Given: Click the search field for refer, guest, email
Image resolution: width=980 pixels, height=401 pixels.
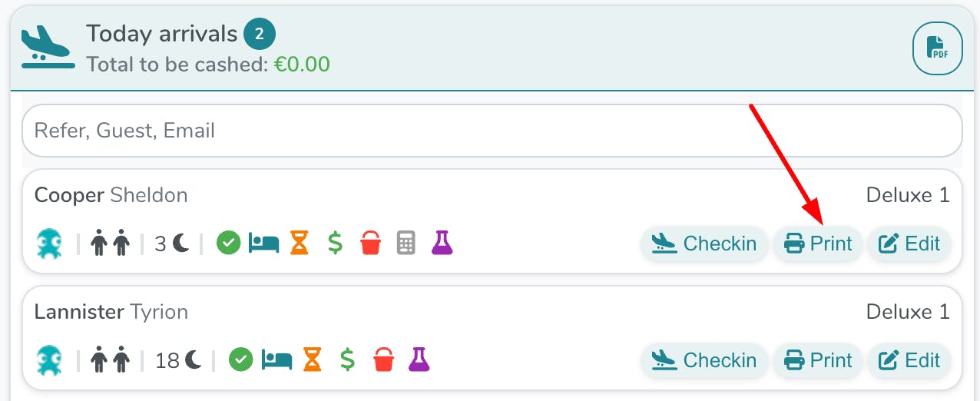Looking at the screenshot, I should [492, 131].
